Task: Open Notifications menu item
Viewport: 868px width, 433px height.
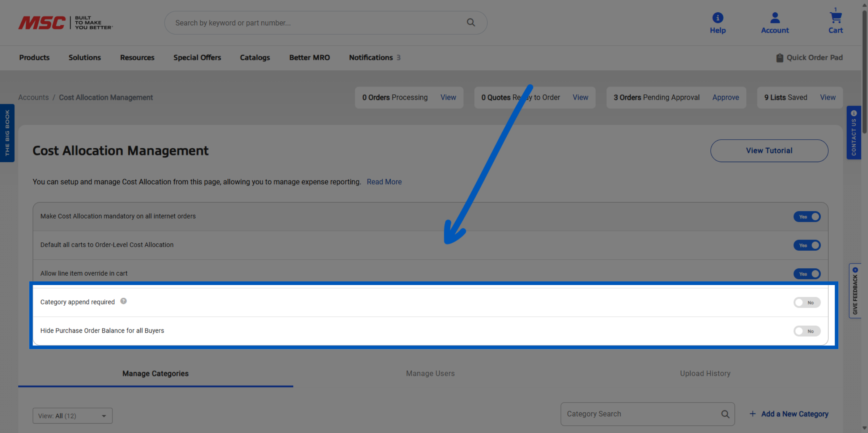Action: tap(375, 58)
